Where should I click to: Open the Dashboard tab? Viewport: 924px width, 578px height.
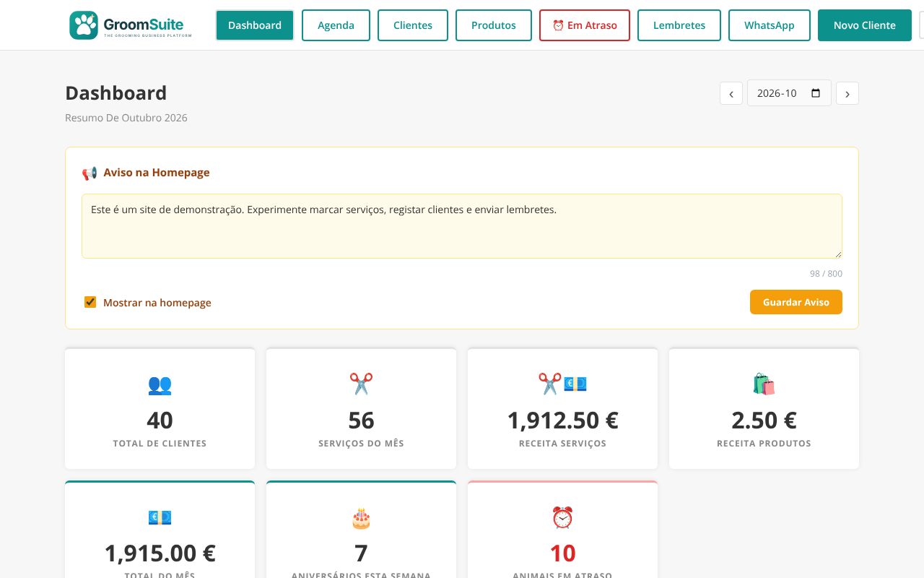pos(255,25)
